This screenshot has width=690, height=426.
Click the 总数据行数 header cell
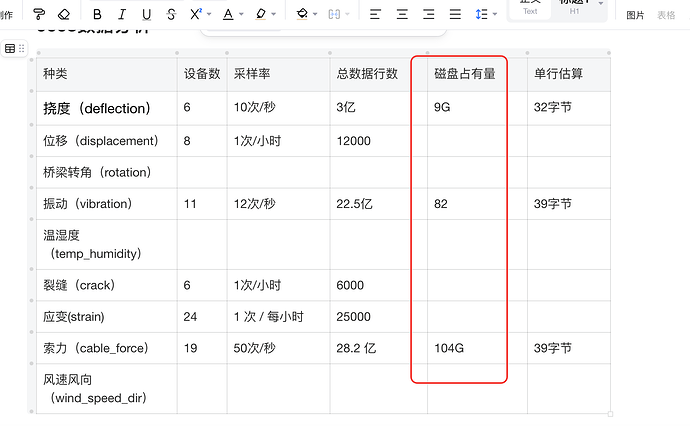click(x=378, y=74)
